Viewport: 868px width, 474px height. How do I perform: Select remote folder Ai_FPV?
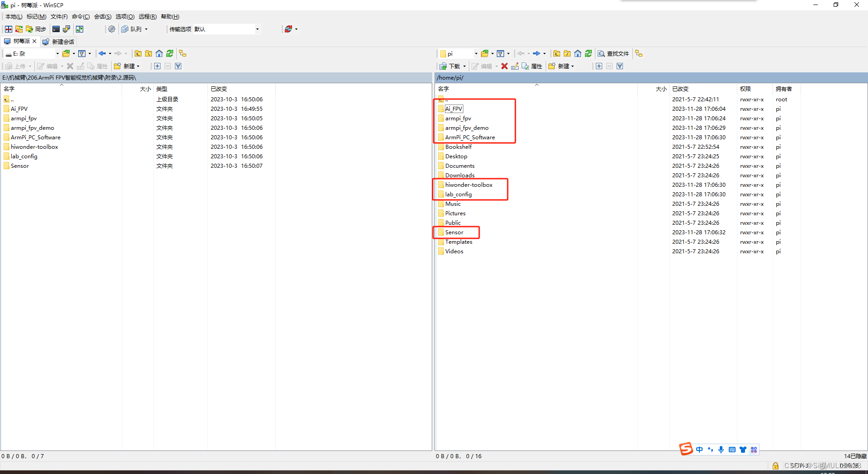[x=454, y=109]
